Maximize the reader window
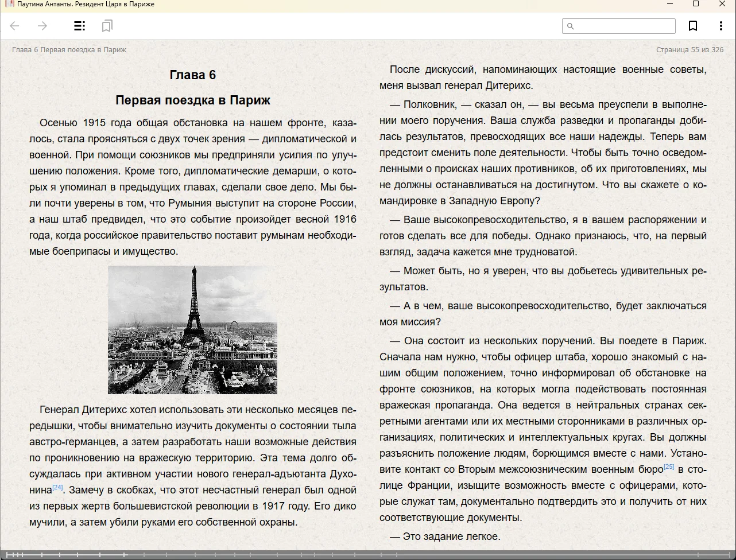 [x=696, y=4]
